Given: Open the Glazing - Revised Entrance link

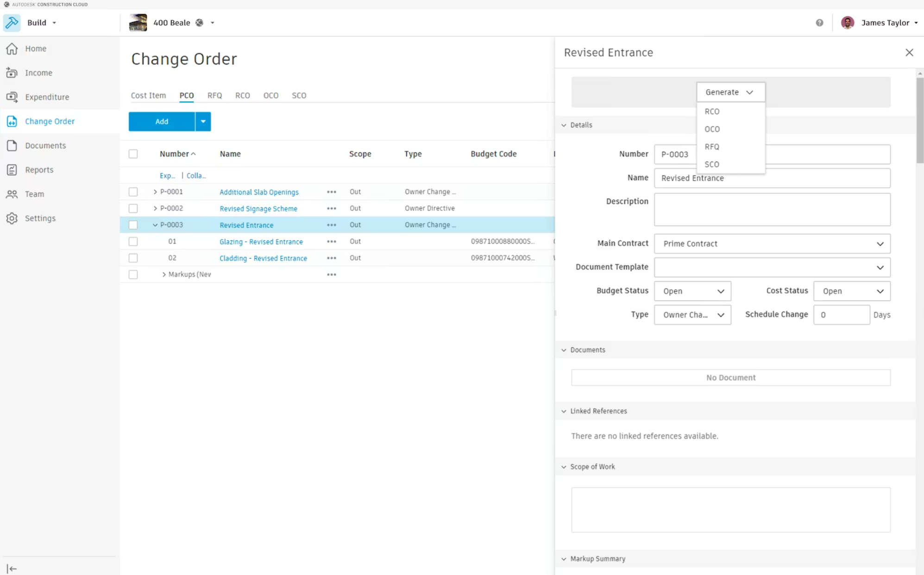Looking at the screenshot, I should coord(261,241).
